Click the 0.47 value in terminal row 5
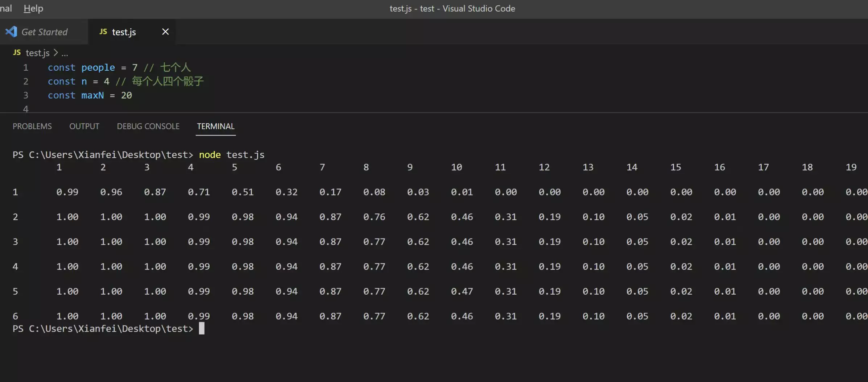This screenshot has width=868, height=382. coord(462,291)
